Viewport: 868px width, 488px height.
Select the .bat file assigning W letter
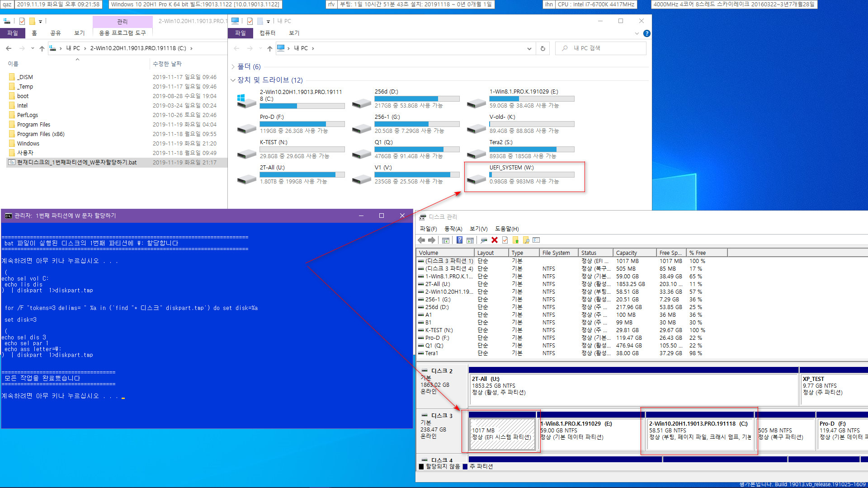point(77,162)
